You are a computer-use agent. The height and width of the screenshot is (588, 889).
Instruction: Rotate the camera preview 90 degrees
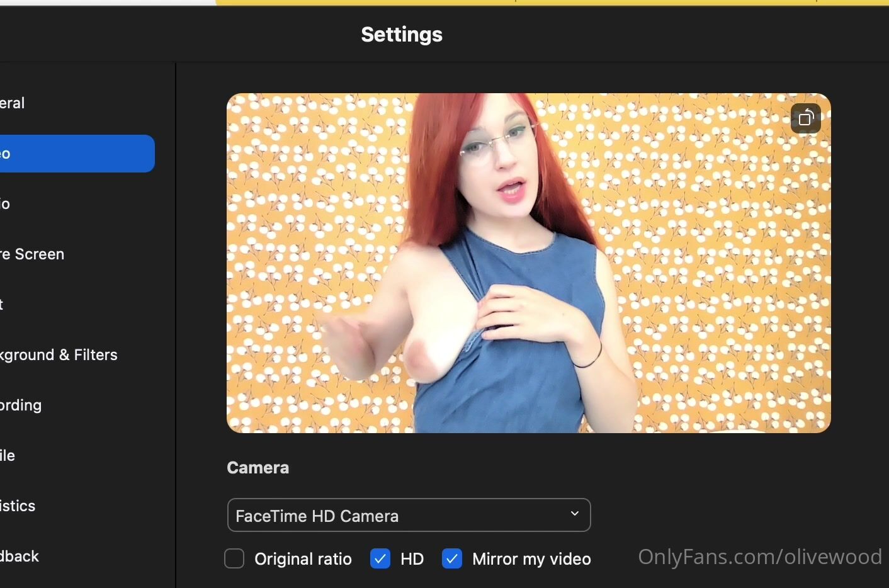point(806,118)
